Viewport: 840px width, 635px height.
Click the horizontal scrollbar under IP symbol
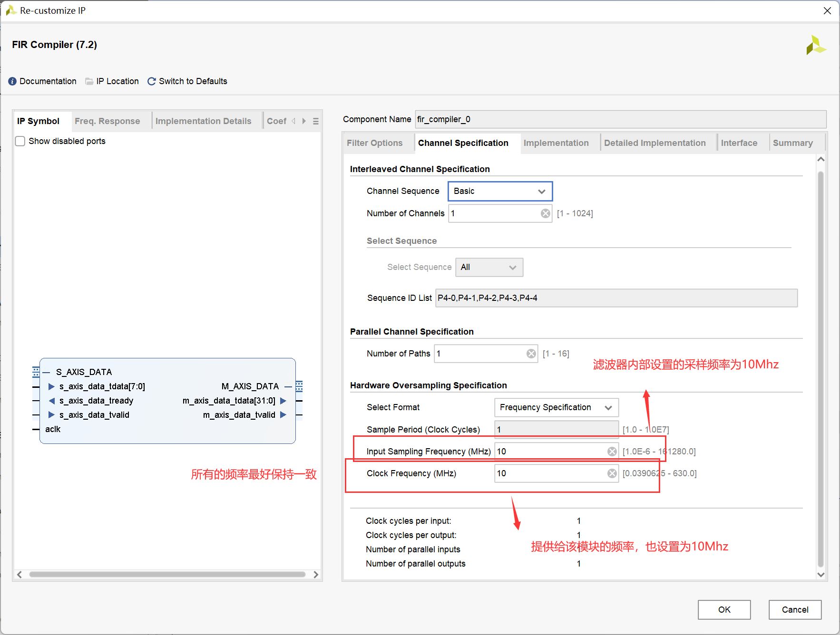coord(167,575)
